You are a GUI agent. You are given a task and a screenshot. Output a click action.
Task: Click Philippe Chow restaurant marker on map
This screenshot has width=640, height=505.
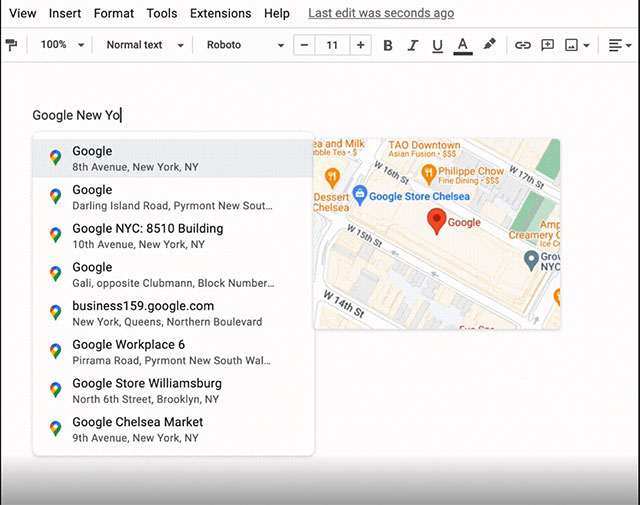point(428,175)
